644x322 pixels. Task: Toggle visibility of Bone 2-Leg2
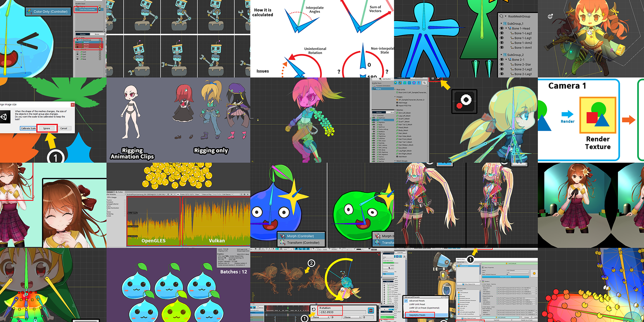tap(502, 69)
